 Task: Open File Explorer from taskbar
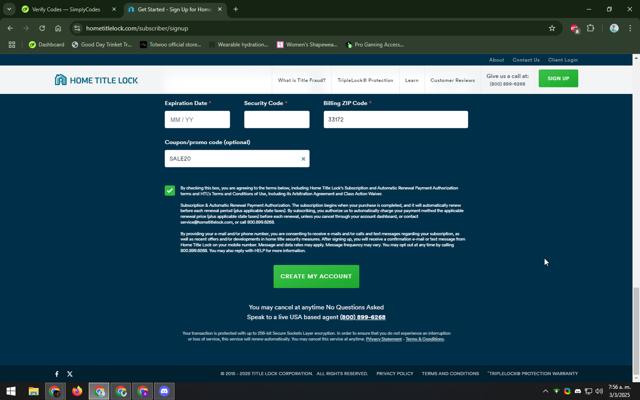coord(33,391)
